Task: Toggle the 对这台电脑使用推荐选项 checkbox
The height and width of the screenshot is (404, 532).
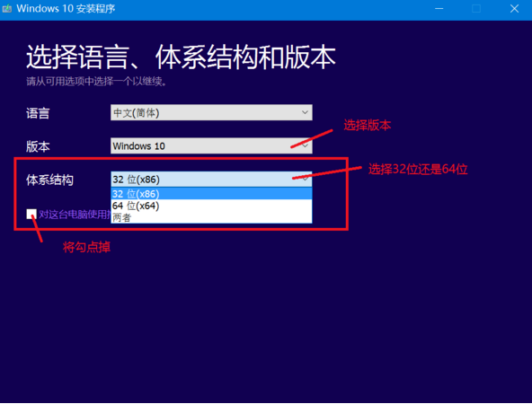Action: click(x=31, y=215)
